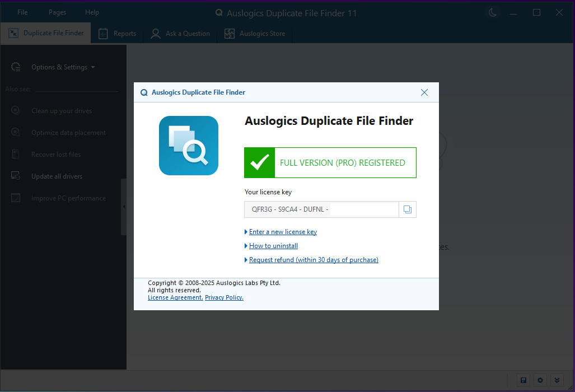Click the Duplicate File Finder app logo
The image size is (575, 392).
click(x=189, y=146)
